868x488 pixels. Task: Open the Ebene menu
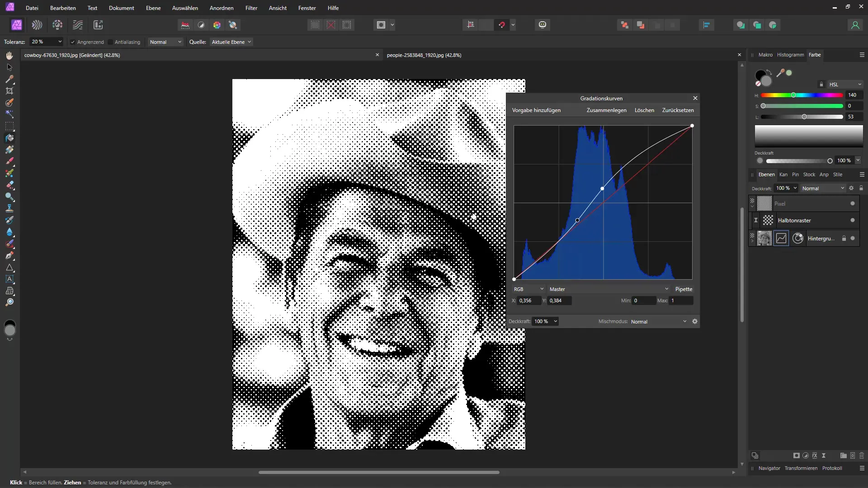pos(153,8)
